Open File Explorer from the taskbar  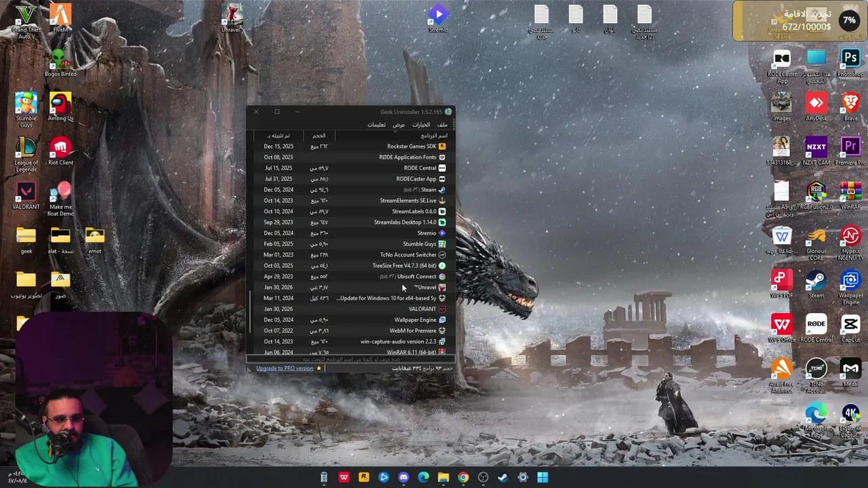[x=443, y=477]
